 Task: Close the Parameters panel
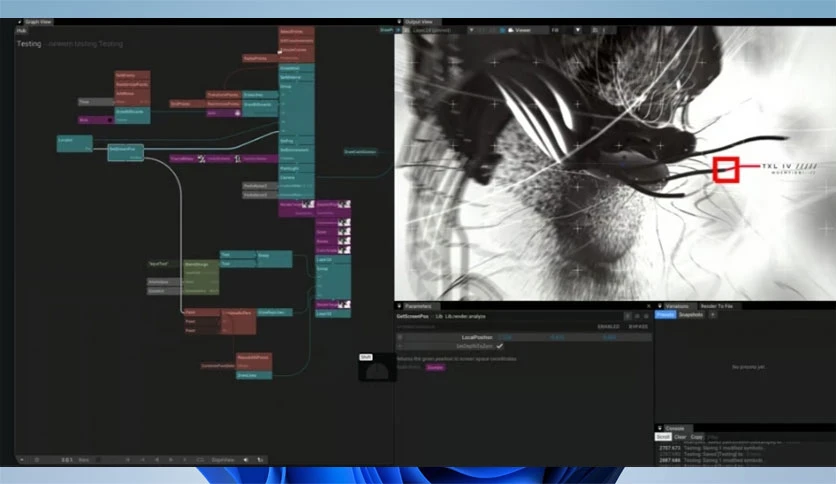click(x=648, y=306)
